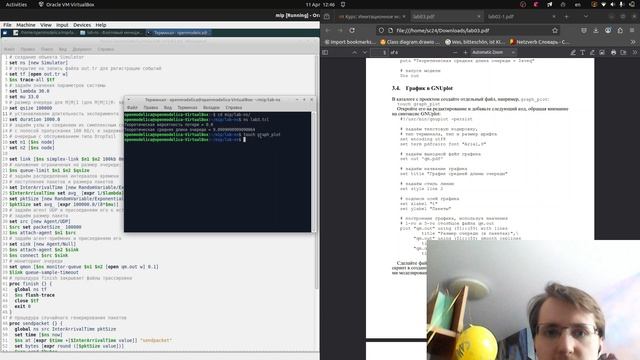Open editor Документ menu
This screenshot has width=640, height=360.
[82, 49]
